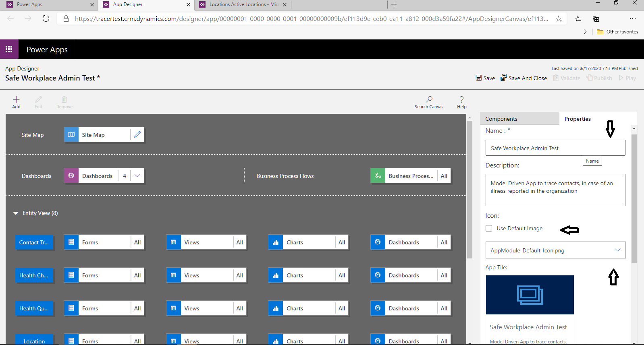Click the Dashboards count 4
The width and height of the screenshot is (644, 345).
click(x=125, y=176)
